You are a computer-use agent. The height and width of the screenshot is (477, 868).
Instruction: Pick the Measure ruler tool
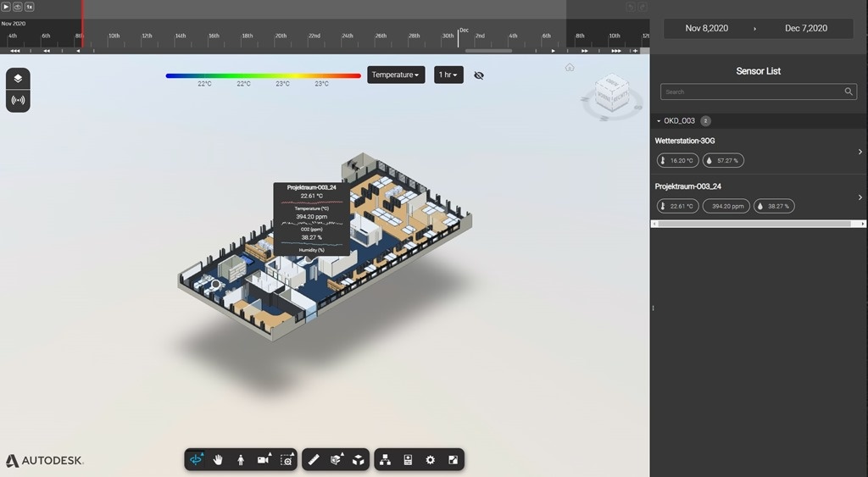coord(314,459)
